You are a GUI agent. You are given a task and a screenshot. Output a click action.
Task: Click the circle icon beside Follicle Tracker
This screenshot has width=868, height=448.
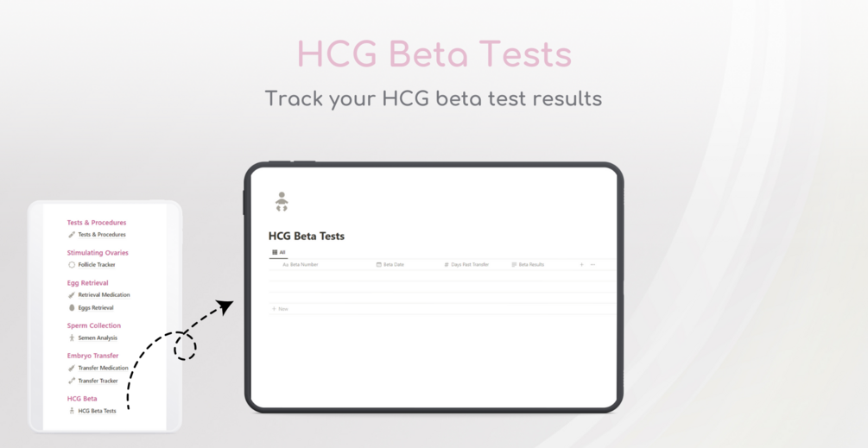click(x=72, y=265)
